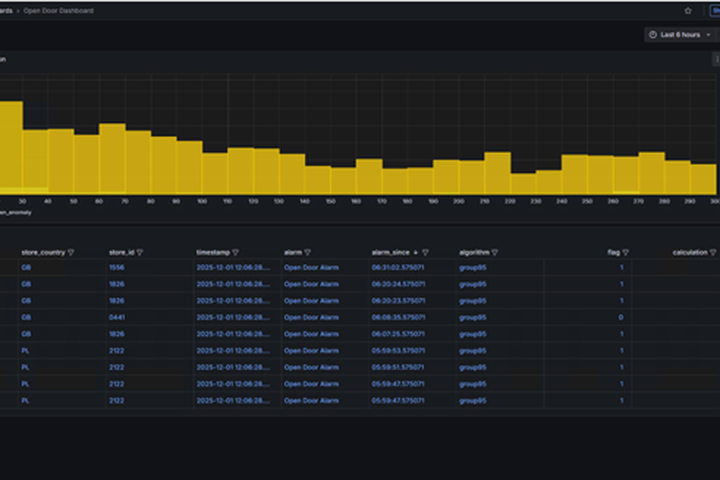The width and height of the screenshot is (720, 480).
Task: Click alarm_since value 06:07:25.575071
Action: [398, 334]
